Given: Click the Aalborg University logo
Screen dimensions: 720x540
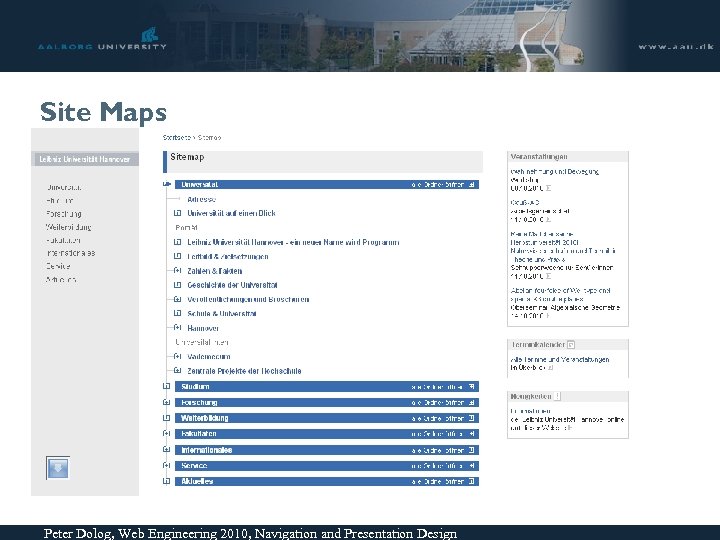Looking at the screenshot, I should [x=102, y=39].
